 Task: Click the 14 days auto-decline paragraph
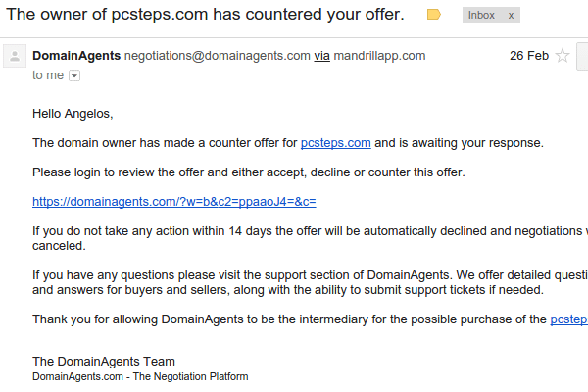294,231
